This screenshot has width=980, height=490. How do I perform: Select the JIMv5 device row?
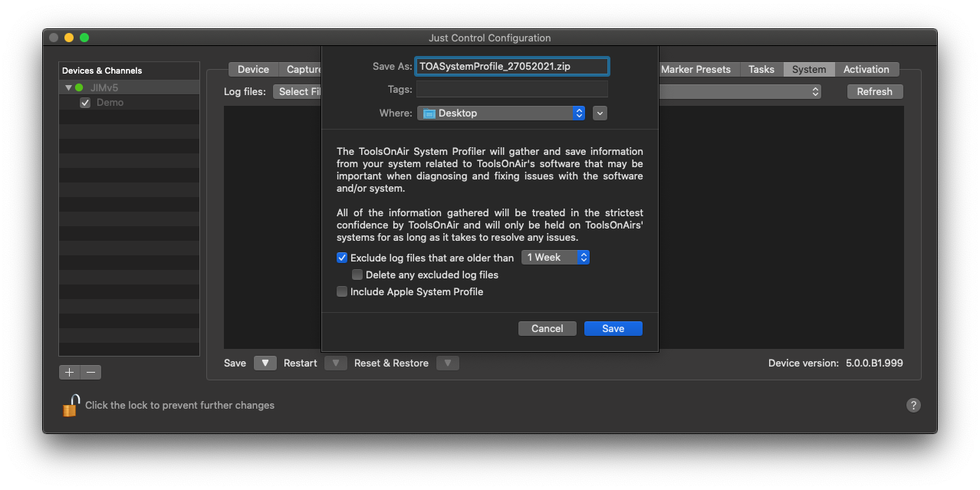tap(130, 87)
